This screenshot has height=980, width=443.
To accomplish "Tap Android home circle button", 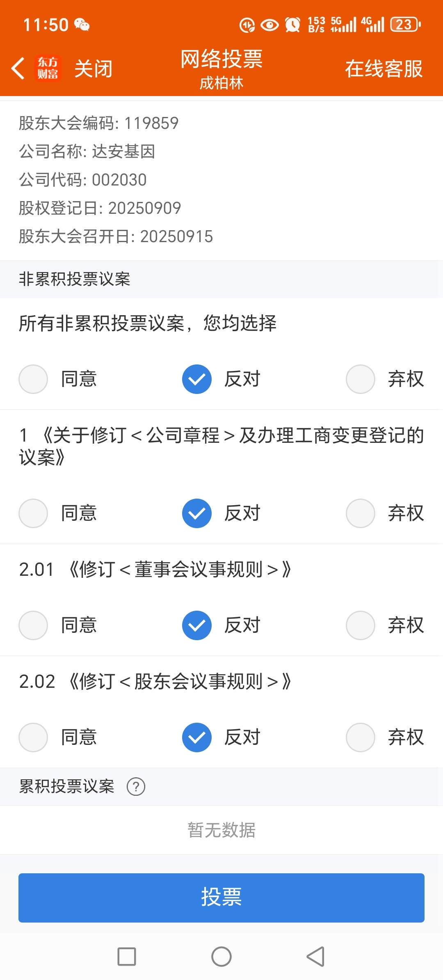I will pos(221,957).
